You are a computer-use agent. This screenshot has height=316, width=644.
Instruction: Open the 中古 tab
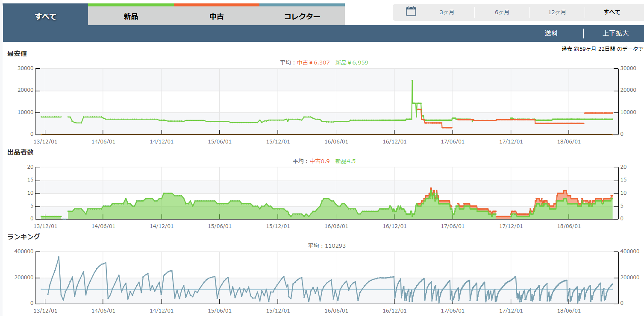(x=217, y=17)
